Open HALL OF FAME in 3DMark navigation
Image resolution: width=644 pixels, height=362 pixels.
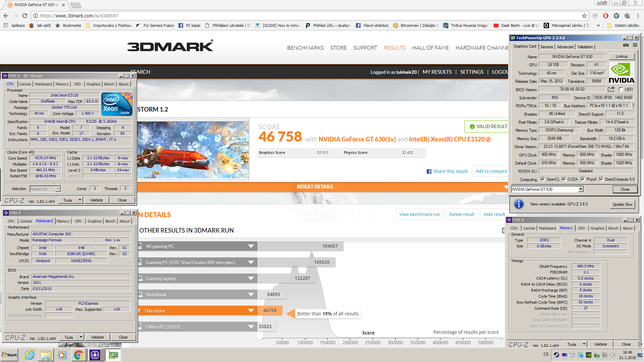point(430,48)
